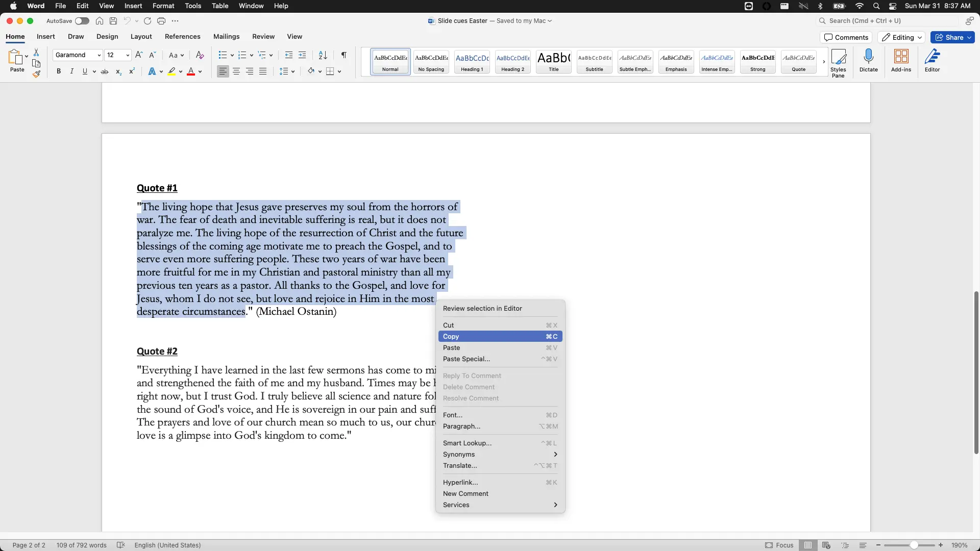Viewport: 980px width, 551px height.
Task: Switch to the References ribbon tab
Action: coord(182,37)
